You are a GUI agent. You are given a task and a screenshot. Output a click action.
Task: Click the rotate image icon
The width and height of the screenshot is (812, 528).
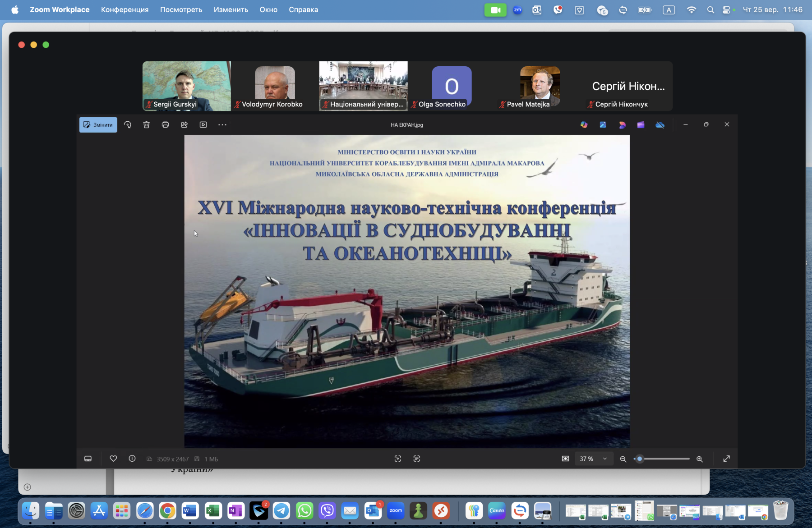point(128,125)
